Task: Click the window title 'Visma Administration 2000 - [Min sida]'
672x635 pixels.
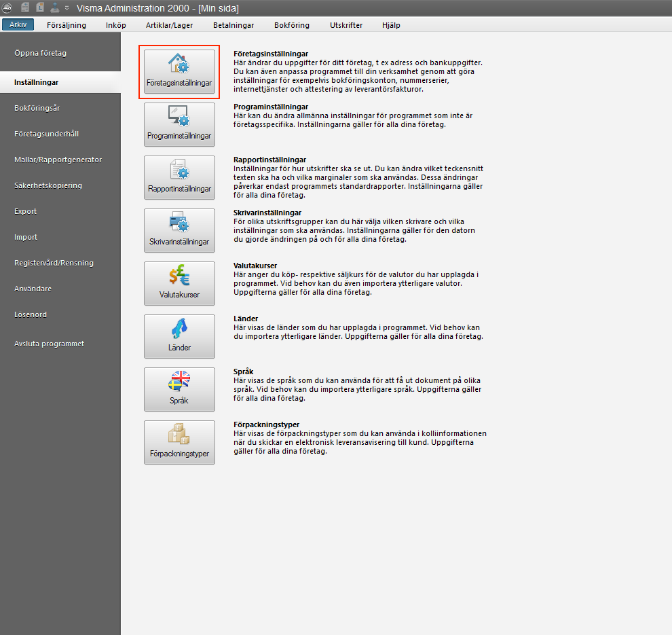Action: tap(157, 8)
